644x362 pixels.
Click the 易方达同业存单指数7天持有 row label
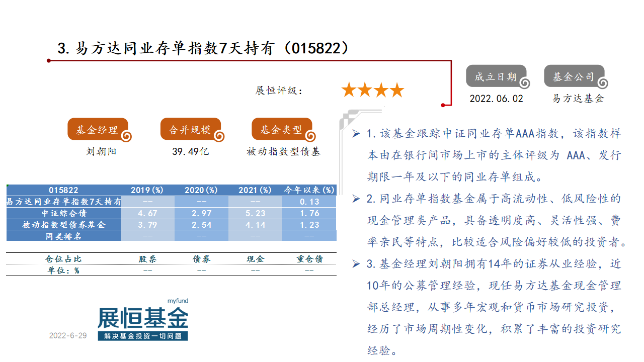pos(63,202)
